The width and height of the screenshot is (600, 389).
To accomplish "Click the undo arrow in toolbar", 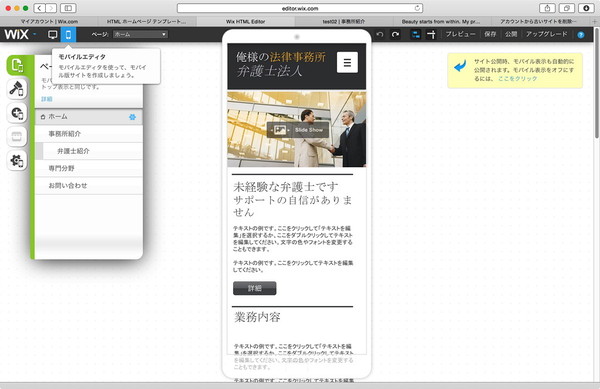I will [380, 34].
